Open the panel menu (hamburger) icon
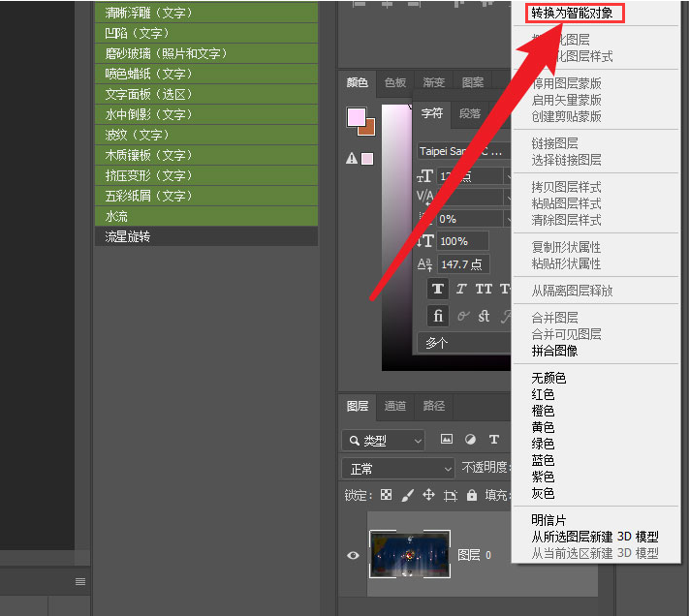Screen dimensions: 689x616 coord(80,582)
